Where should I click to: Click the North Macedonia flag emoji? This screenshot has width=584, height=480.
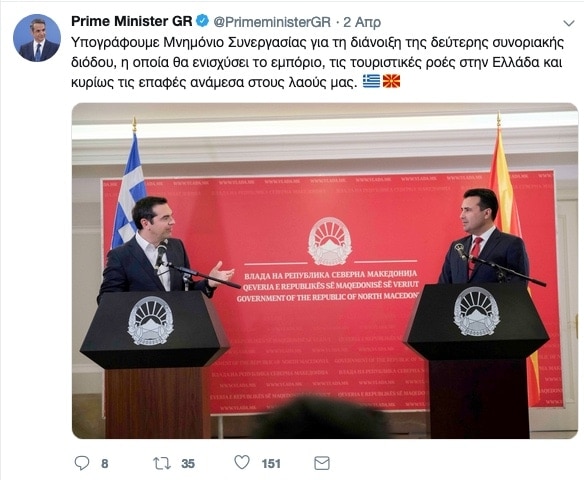coord(391,81)
